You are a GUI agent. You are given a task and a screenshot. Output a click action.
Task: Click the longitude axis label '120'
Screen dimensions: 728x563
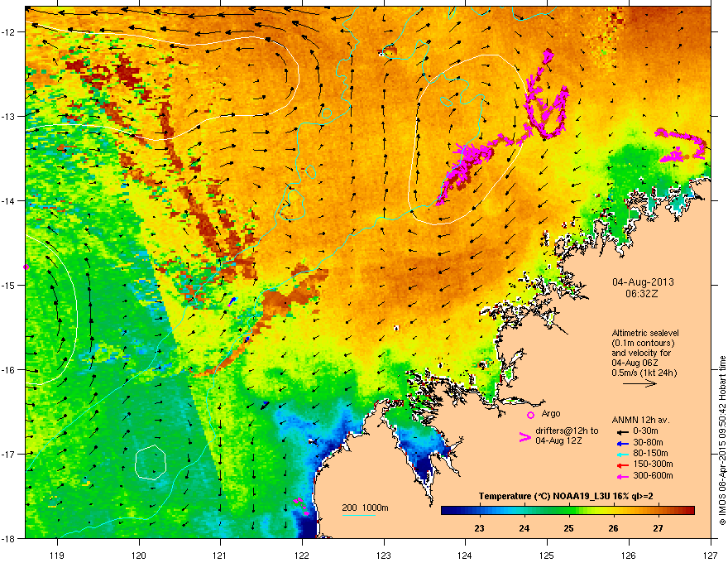tap(139, 555)
